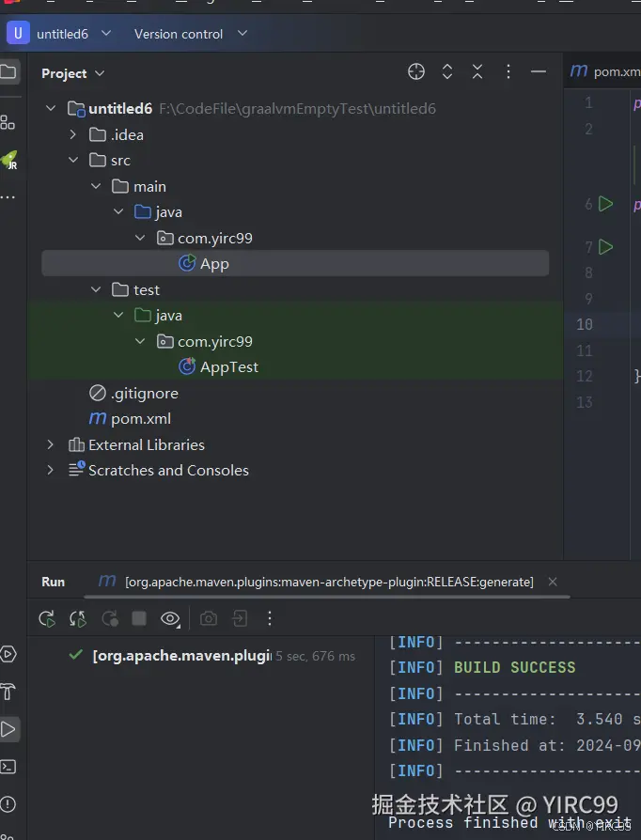
Task: Open the Problems tool window icon
Action: (x=8, y=804)
